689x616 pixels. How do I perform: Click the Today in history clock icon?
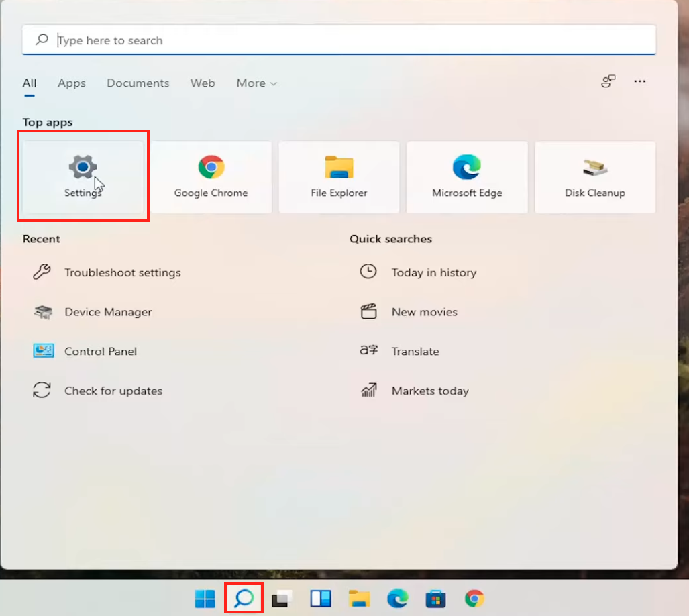point(368,272)
